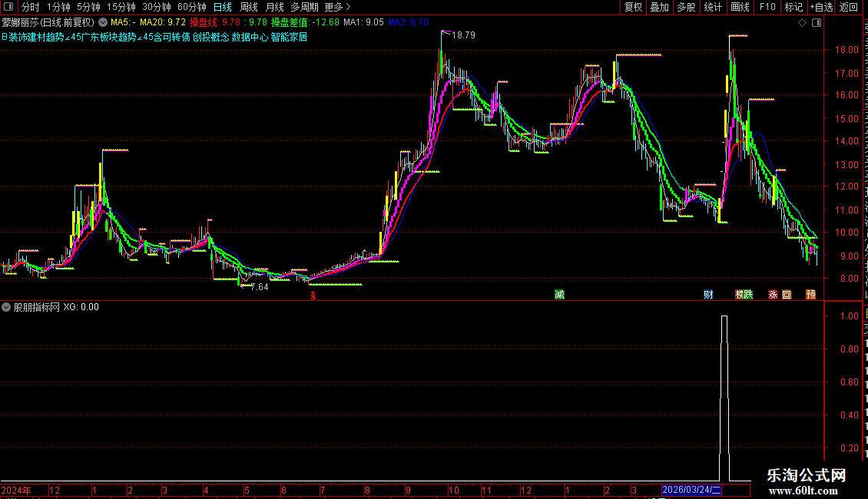Image resolution: width=868 pixels, height=499 pixels.
Task: Click the 智能家居 concept tag
Action: pyautogui.click(x=289, y=37)
